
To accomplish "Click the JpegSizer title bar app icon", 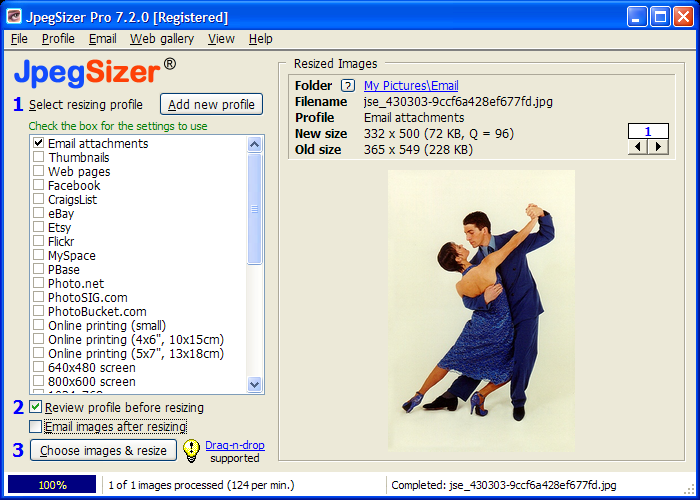I will click(14, 17).
